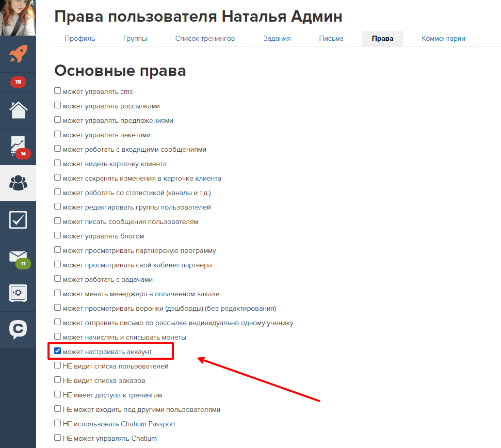Open the safe settings icon
Image resolution: width=501 pixels, height=448 pixels.
point(18,293)
